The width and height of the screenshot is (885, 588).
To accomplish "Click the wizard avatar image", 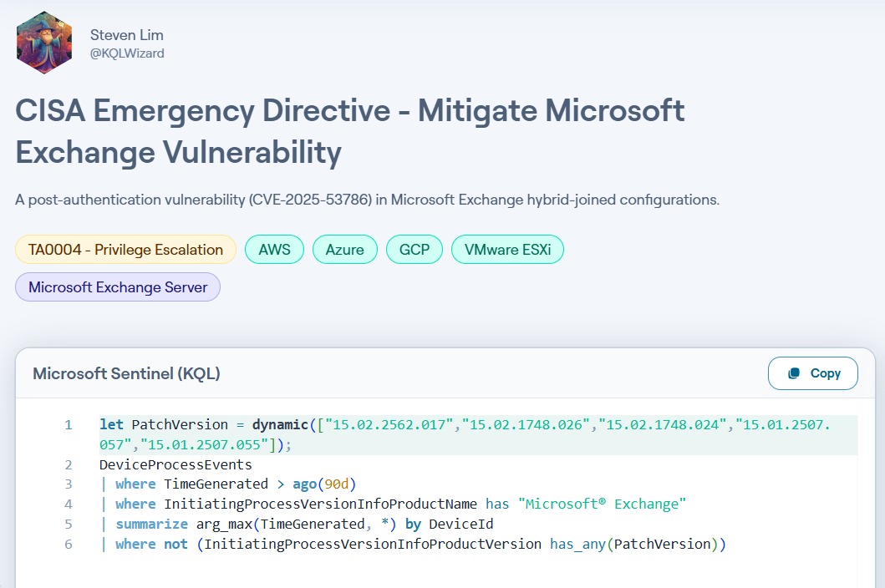I will pyautogui.click(x=44, y=43).
